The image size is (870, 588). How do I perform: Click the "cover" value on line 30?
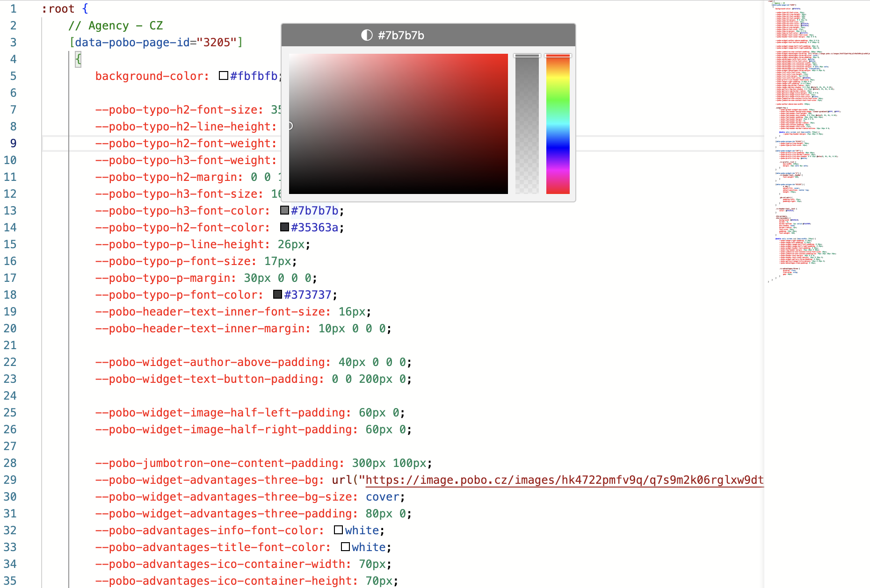pos(382,497)
